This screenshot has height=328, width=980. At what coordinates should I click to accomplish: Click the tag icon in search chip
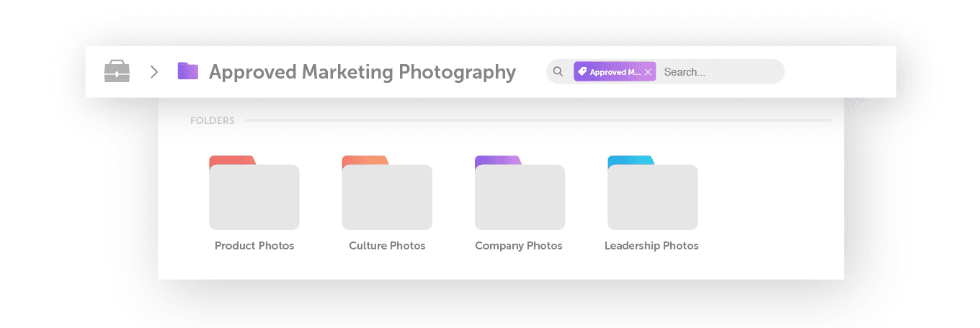[x=582, y=71]
